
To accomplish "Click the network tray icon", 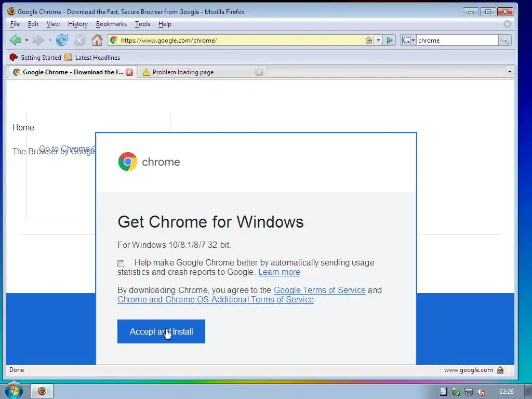I will click(468, 392).
